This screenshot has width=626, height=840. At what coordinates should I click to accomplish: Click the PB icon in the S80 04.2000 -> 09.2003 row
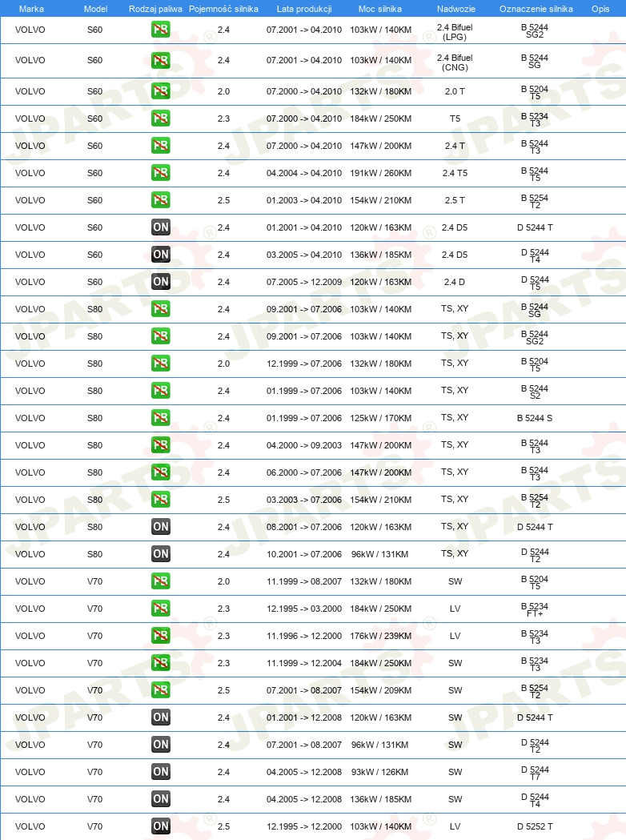161,445
